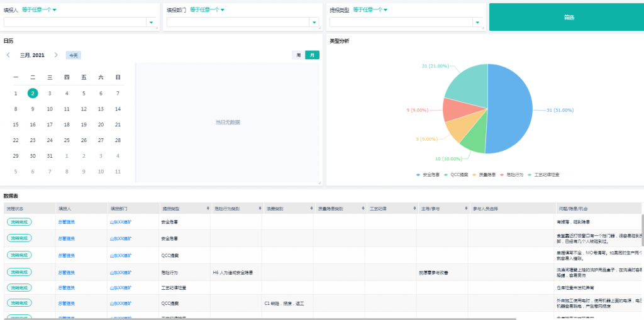Image resolution: width=644 pixels, height=320 pixels.
Task: Go to previous month in calendar
Action: [8, 55]
